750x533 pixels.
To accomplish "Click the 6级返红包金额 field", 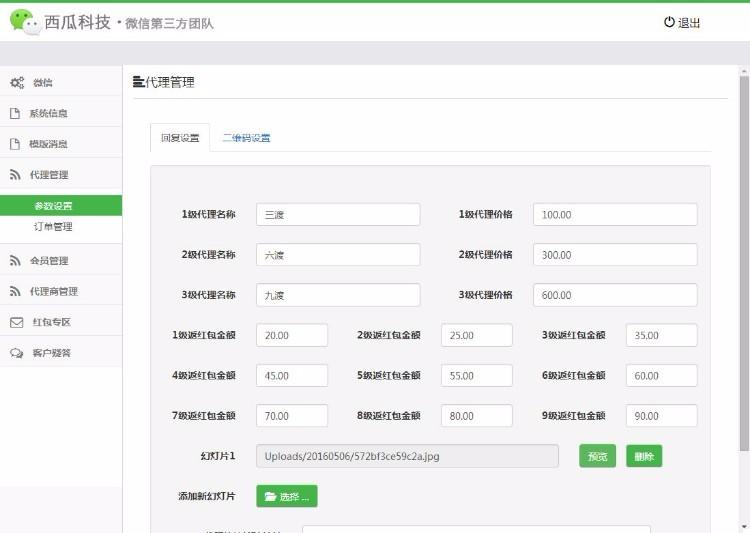I will click(x=662, y=376).
